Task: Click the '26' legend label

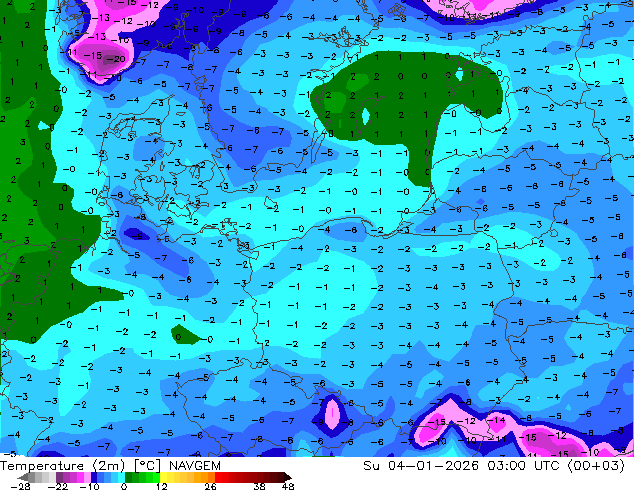Action: 210,486
